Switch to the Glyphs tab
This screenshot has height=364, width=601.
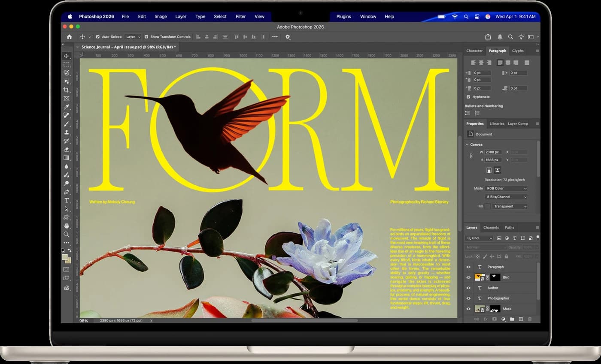(x=518, y=51)
